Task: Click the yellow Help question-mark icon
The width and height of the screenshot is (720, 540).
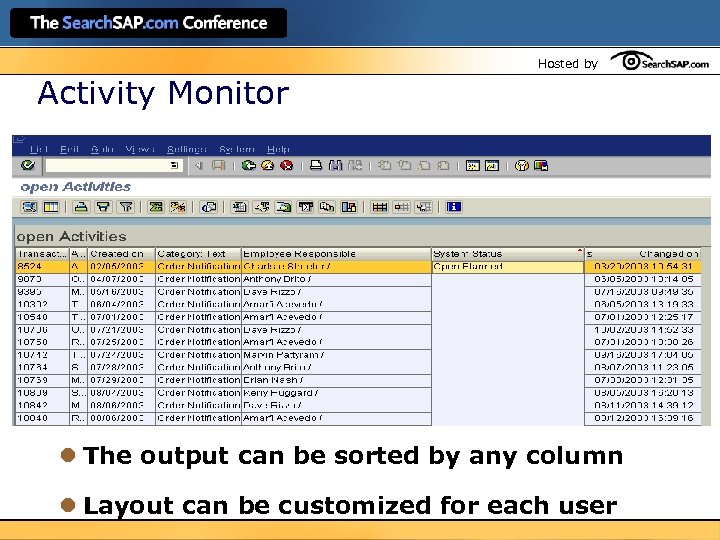Action: point(522,165)
